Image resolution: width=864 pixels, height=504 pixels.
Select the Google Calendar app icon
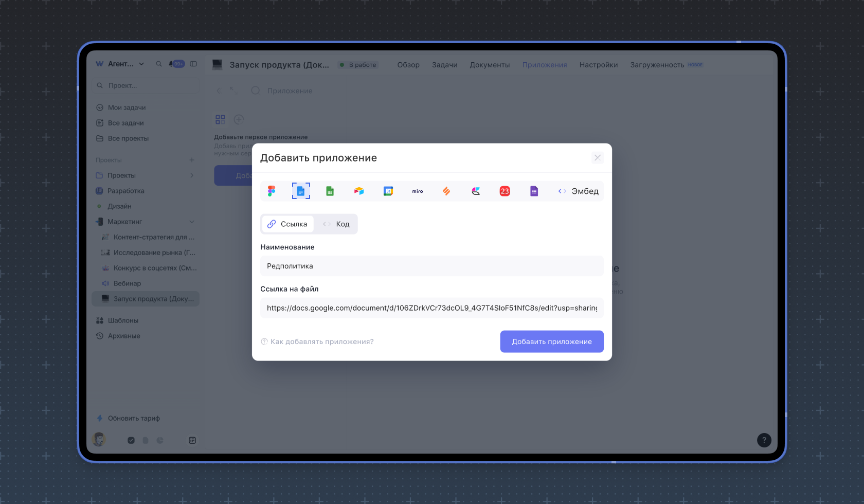click(x=388, y=191)
